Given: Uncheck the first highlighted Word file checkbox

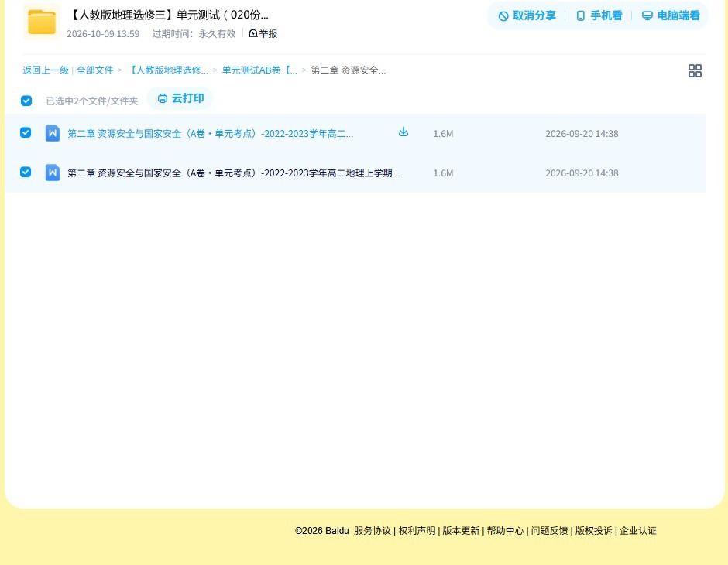Looking at the screenshot, I should click(x=26, y=132).
